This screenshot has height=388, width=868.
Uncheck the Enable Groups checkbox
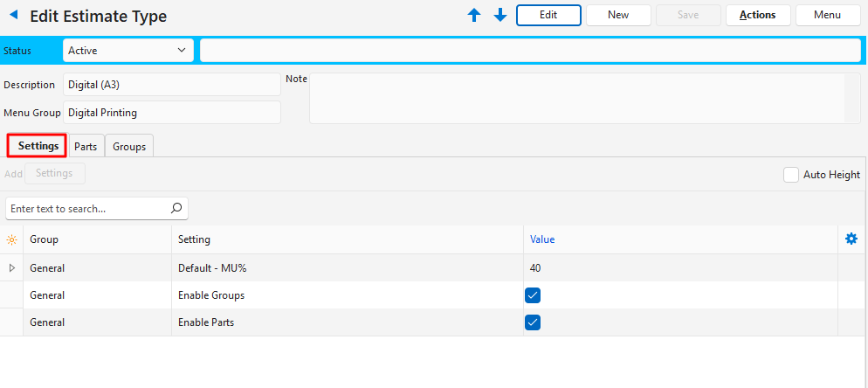(x=533, y=295)
